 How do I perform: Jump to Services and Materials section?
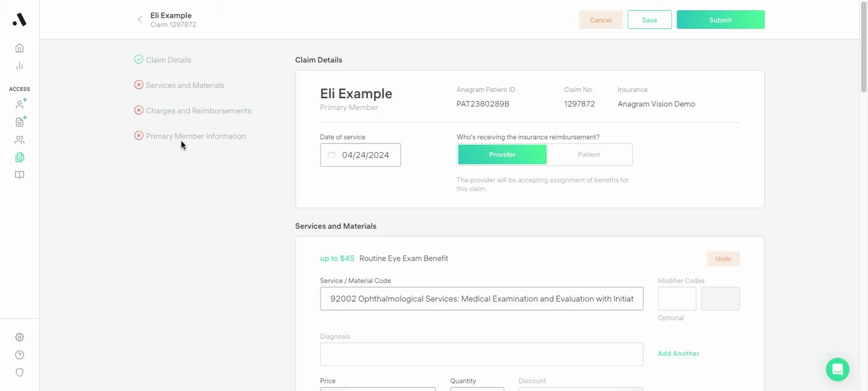pyautogui.click(x=185, y=85)
